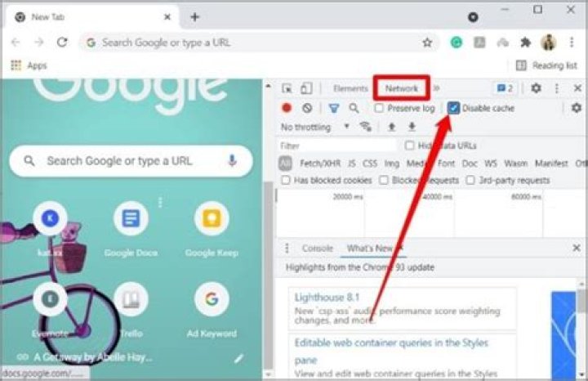Open DevTools settings gear
588x381 pixels.
tap(537, 88)
